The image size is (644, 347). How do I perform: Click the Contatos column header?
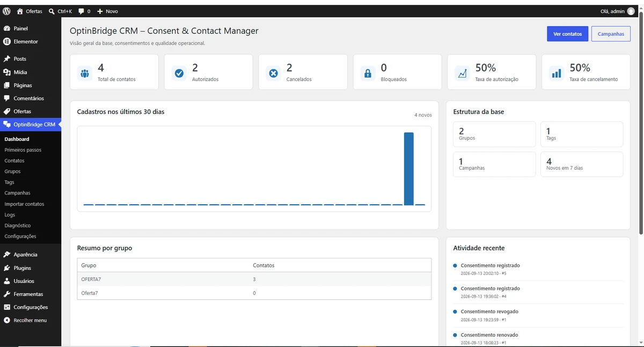tap(264, 265)
